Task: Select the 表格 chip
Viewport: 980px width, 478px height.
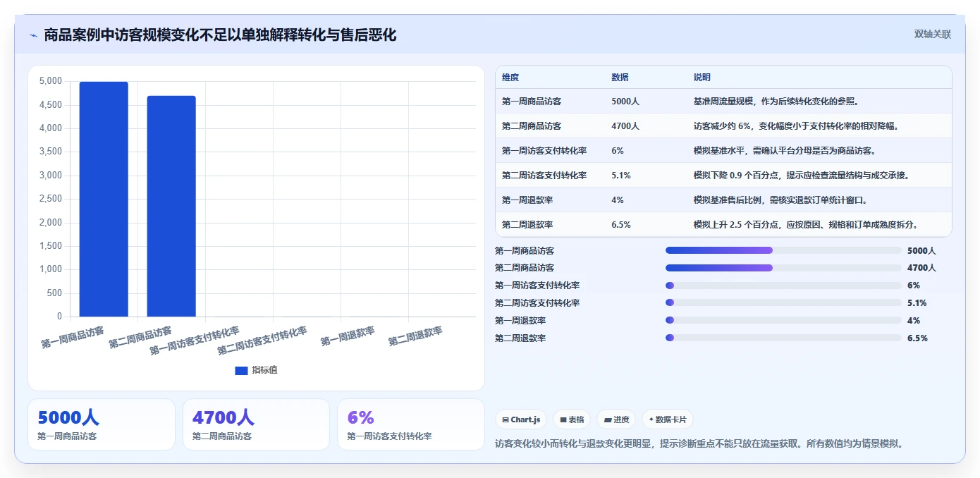Action: [x=572, y=419]
